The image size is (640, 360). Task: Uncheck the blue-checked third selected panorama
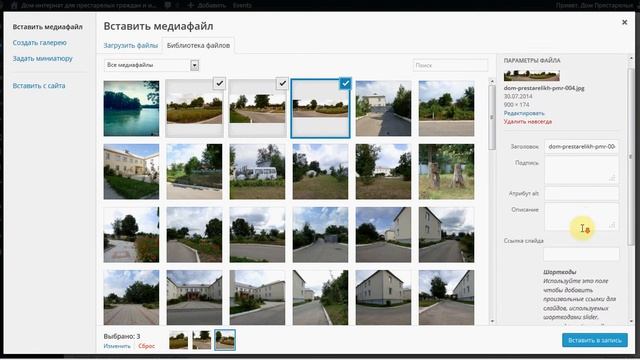345,83
